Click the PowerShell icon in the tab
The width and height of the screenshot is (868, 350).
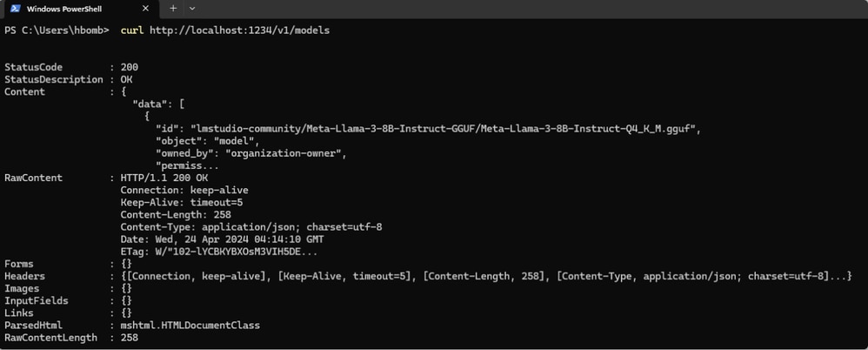point(14,8)
